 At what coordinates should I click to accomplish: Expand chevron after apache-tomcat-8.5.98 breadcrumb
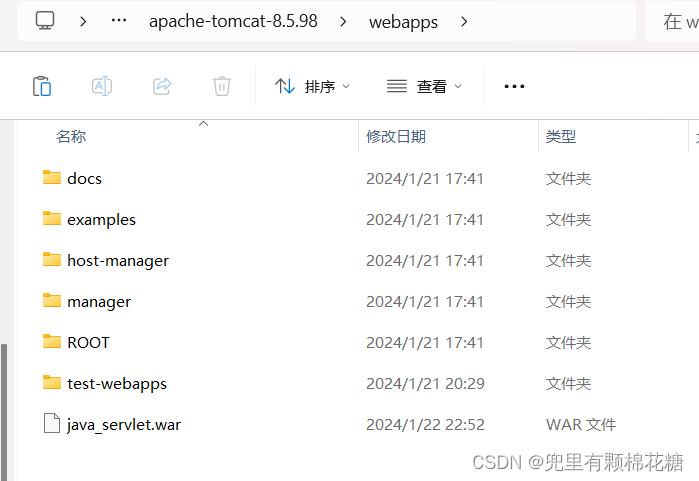tap(343, 21)
